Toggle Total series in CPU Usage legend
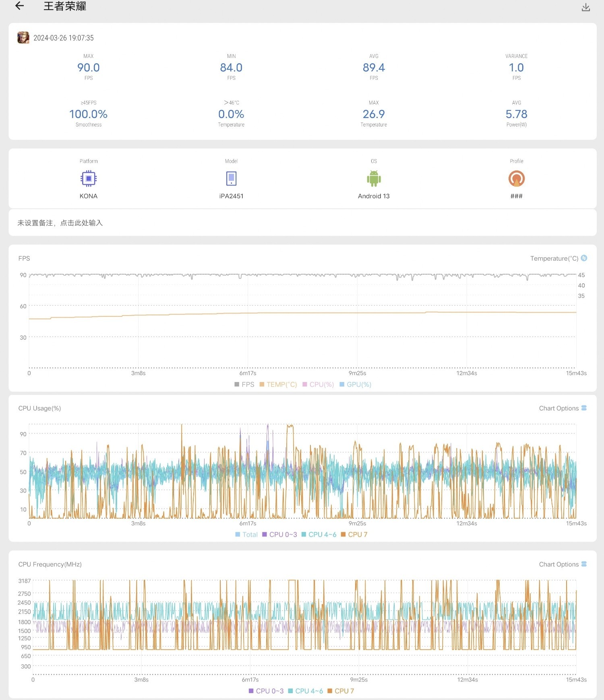The image size is (604, 700). [x=246, y=534]
